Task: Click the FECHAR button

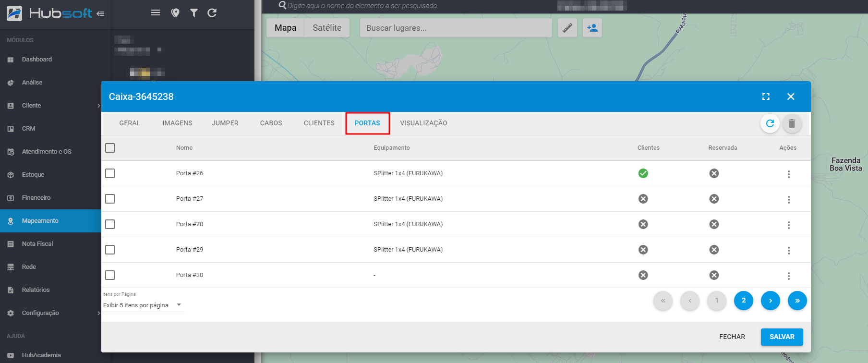Action: 732,337
